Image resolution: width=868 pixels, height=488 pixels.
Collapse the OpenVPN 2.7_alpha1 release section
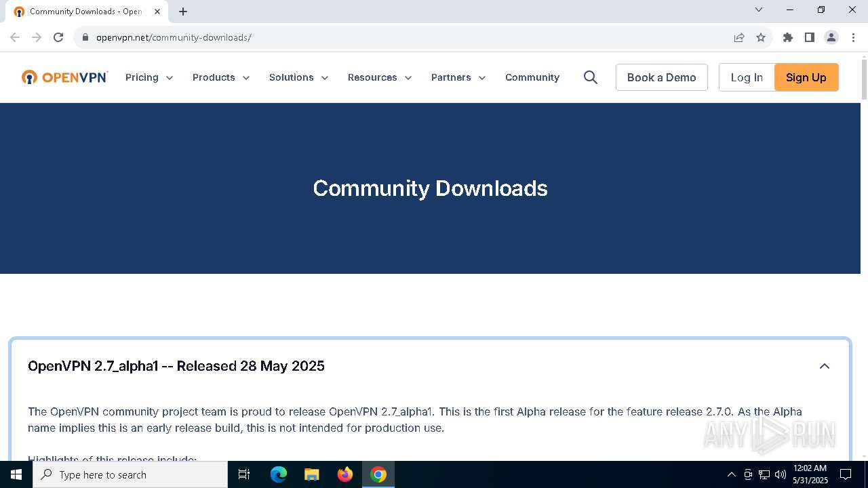(x=825, y=366)
